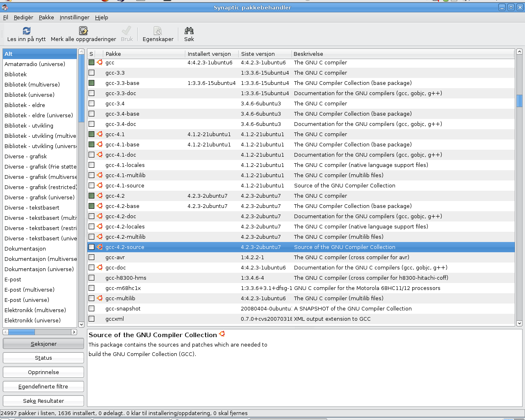Click the Bruk apply checkmark icon
Viewport: 525px width, 420px height.
pyautogui.click(x=127, y=31)
